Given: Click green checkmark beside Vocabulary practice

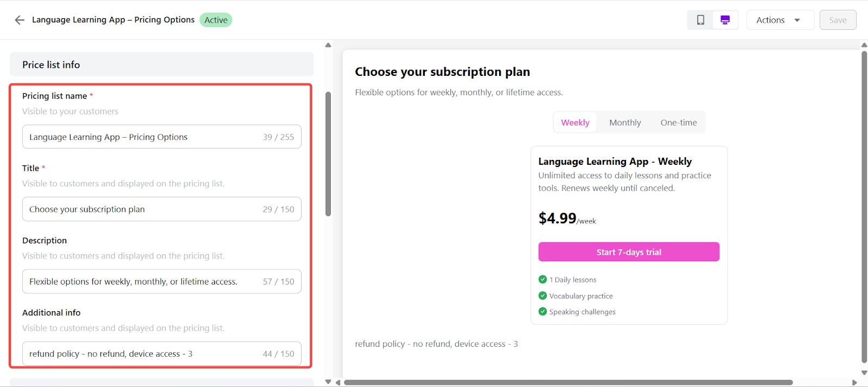Looking at the screenshot, I should click(x=542, y=296).
